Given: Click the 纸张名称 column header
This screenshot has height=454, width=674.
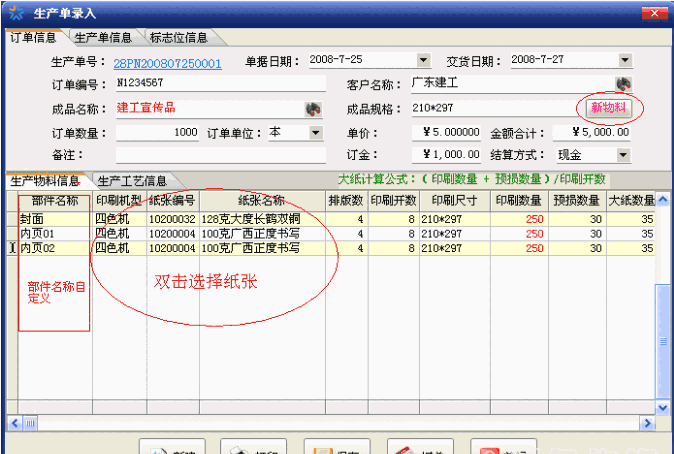Looking at the screenshot, I should 262,200.
